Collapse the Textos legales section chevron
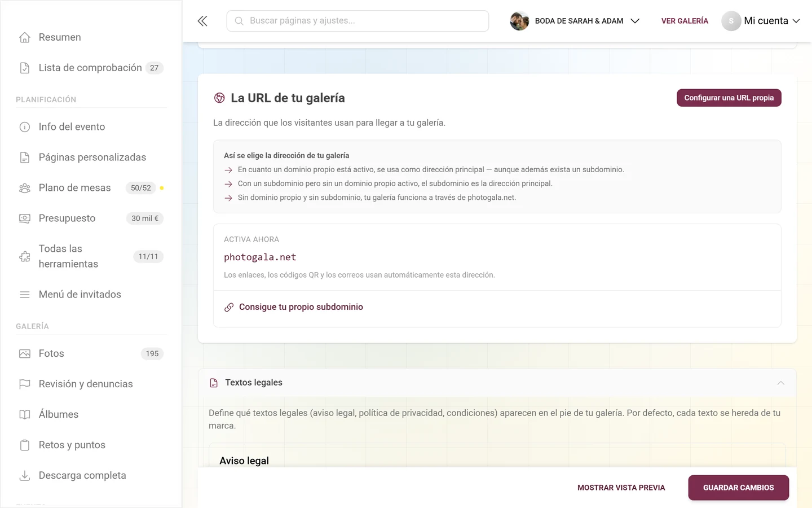 click(781, 383)
